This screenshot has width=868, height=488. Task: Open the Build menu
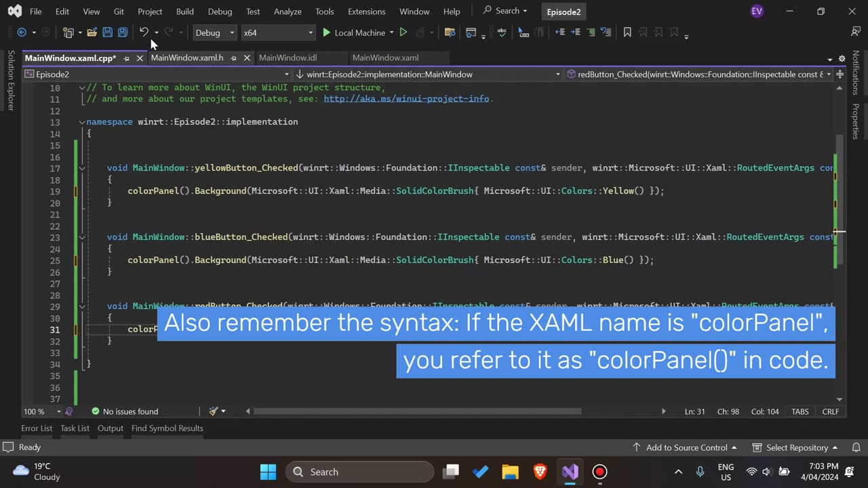184,12
